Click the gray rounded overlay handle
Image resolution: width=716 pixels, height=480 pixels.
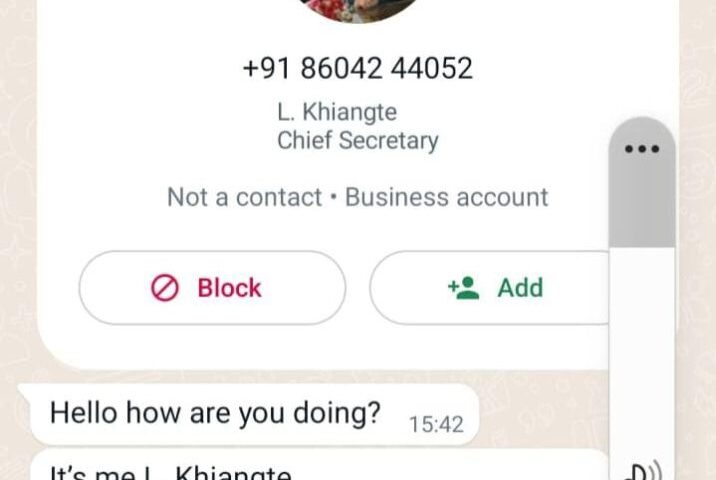[x=642, y=183]
